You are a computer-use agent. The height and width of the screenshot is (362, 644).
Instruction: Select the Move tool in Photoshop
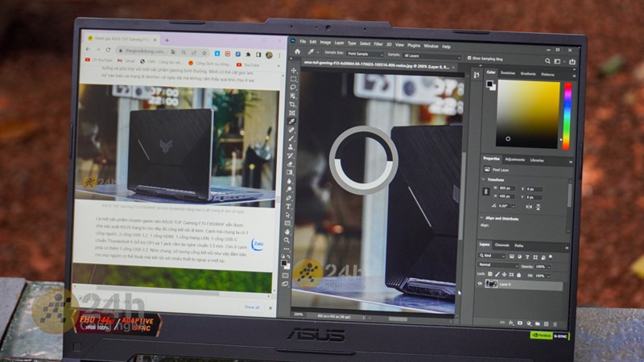tap(293, 71)
